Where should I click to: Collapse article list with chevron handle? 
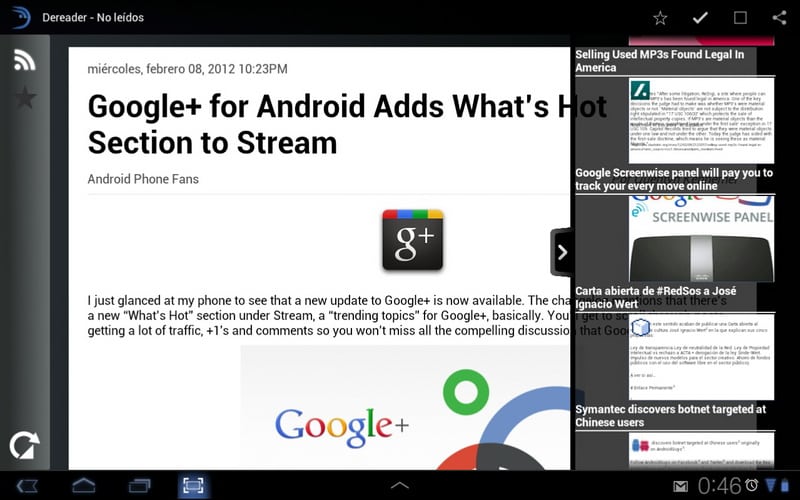(562, 252)
